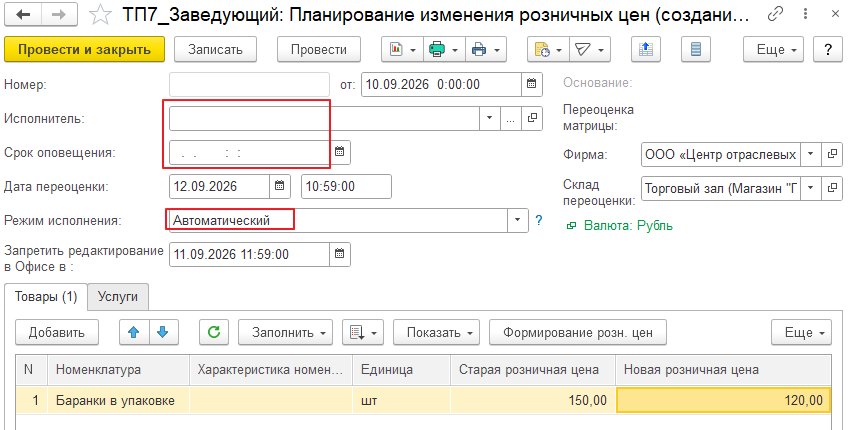Viewport: 850px width, 430px height.
Task: Click the time field 10:59:00
Action: [346, 187]
